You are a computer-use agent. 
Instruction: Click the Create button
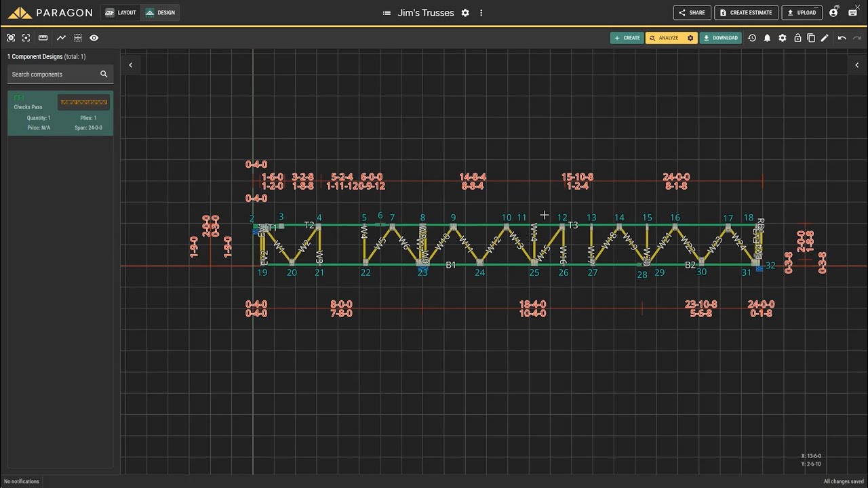pyautogui.click(x=627, y=38)
